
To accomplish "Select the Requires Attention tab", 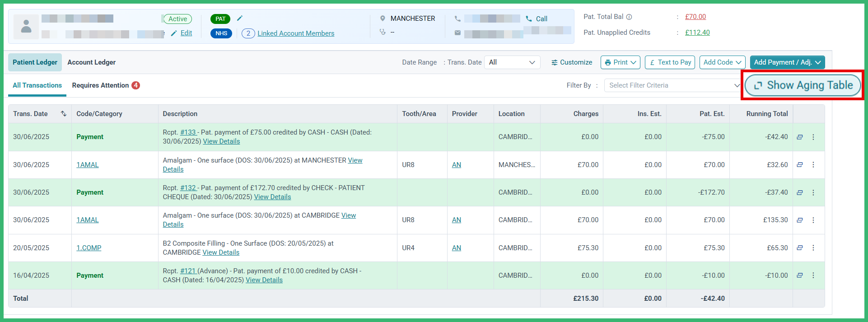I will click(x=106, y=85).
